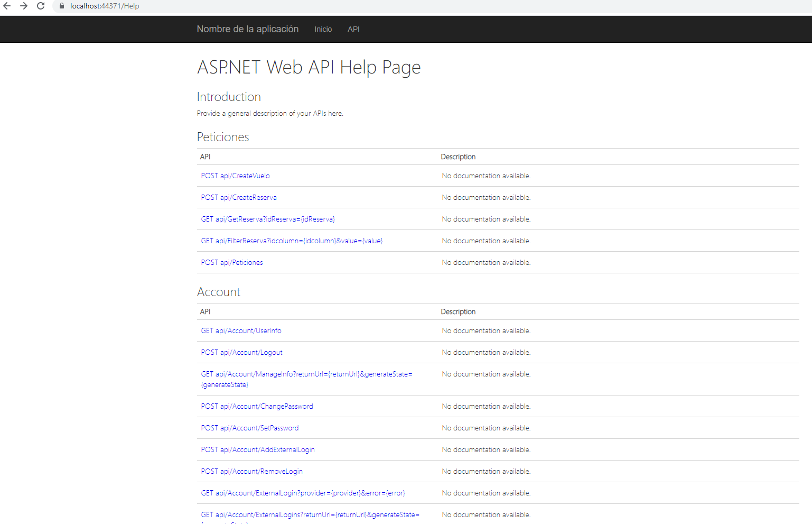
Task: Open the POST api/Account/AddExternalLogin link
Action: click(257, 449)
